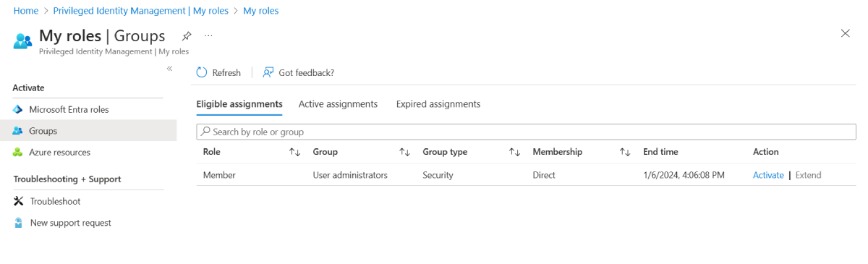
Task: Switch to the Active assignments tab
Action: (338, 104)
